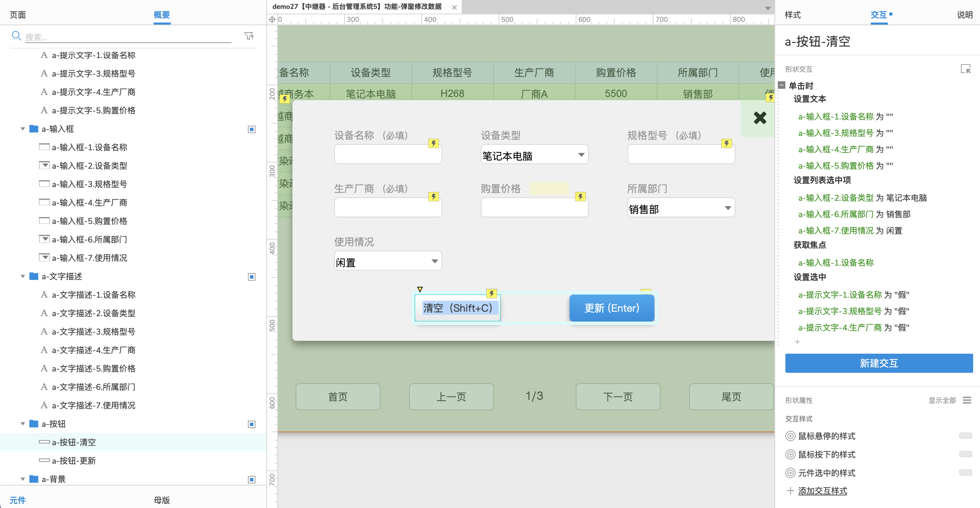Toggle the 鼠标按下的样式 style switch
The image size is (980, 508).
pyautogui.click(x=965, y=454)
